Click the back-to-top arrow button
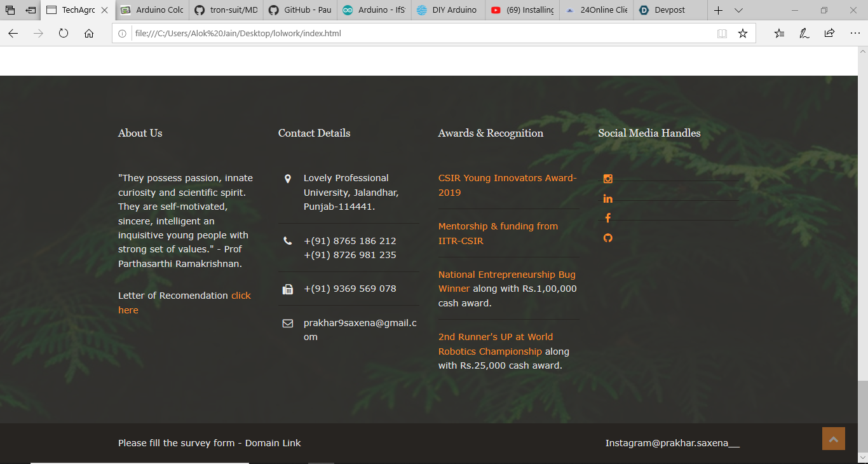This screenshot has width=868, height=464. click(x=834, y=439)
